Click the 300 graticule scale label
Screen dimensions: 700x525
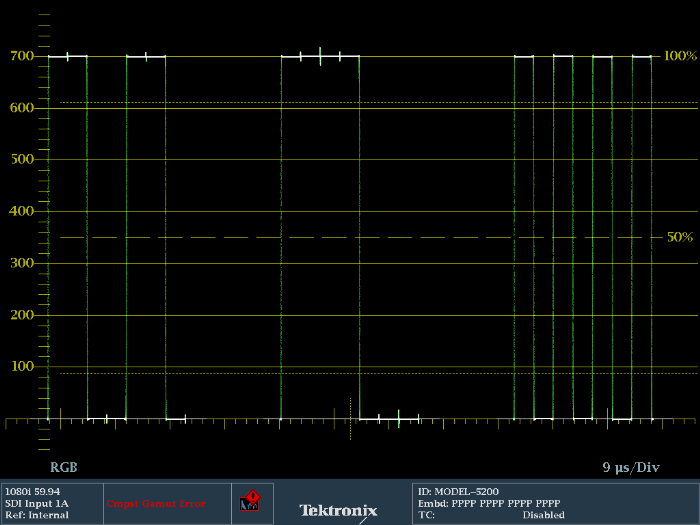click(22, 263)
